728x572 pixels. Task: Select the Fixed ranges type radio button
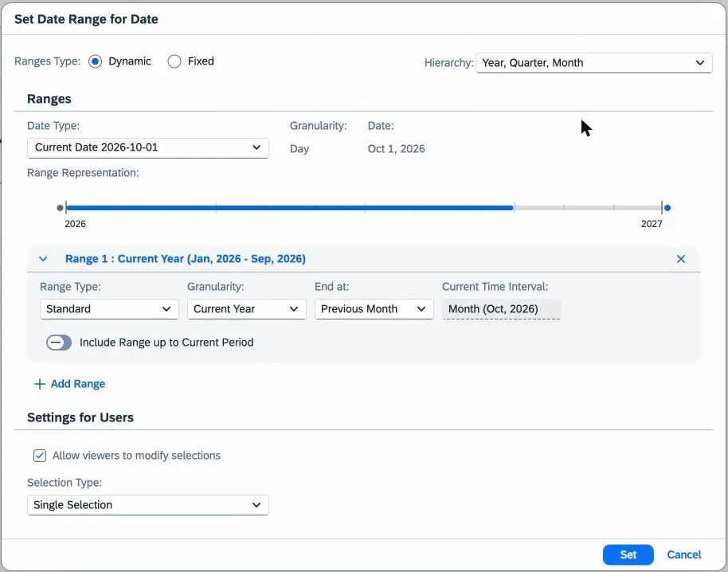[x=174, y=61]
